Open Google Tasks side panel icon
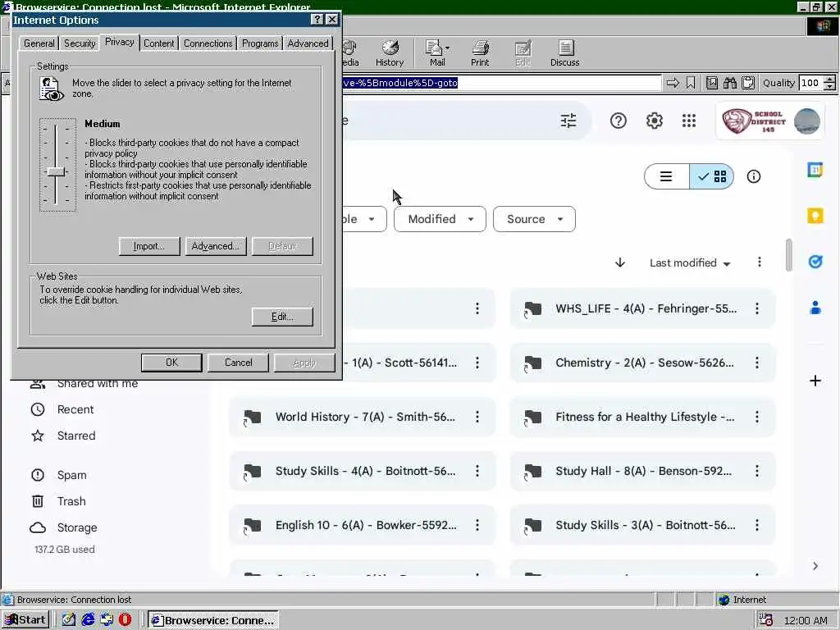840x630 pixels. pyautogui.click(x=815, y=262)
